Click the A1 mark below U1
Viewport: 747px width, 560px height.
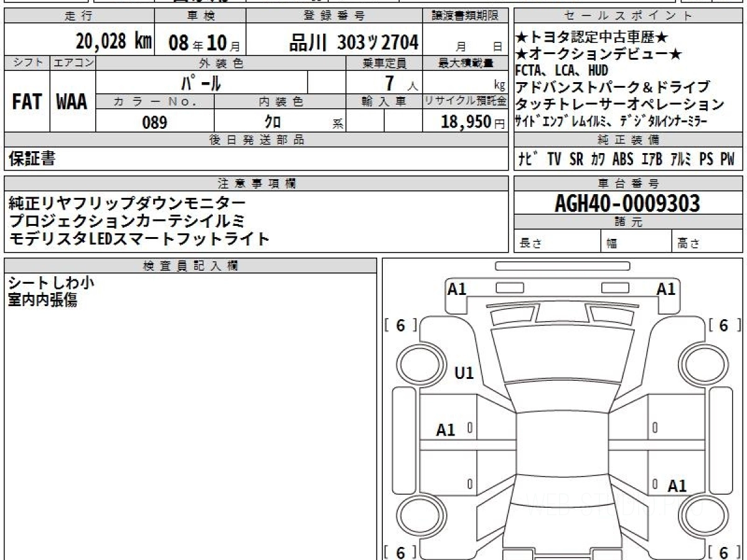446,429
